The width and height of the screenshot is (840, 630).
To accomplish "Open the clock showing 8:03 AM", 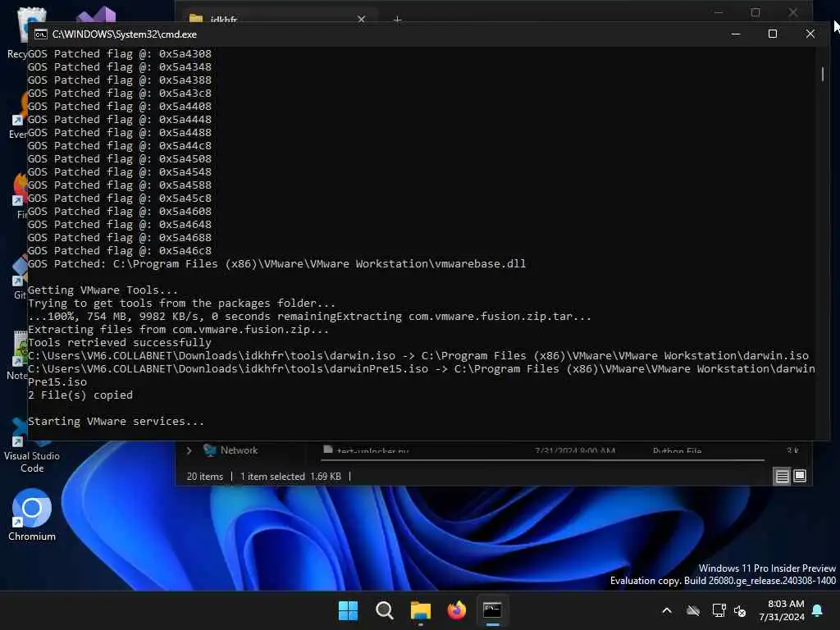I will (782, 610).
